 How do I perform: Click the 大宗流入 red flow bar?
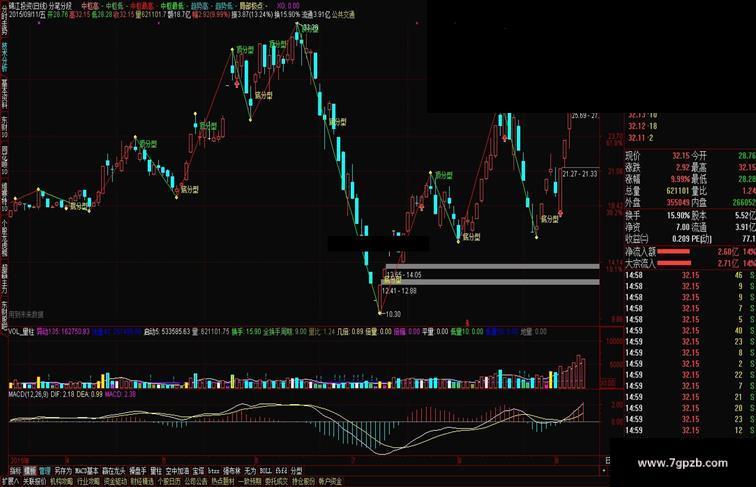tap(674, 263)
